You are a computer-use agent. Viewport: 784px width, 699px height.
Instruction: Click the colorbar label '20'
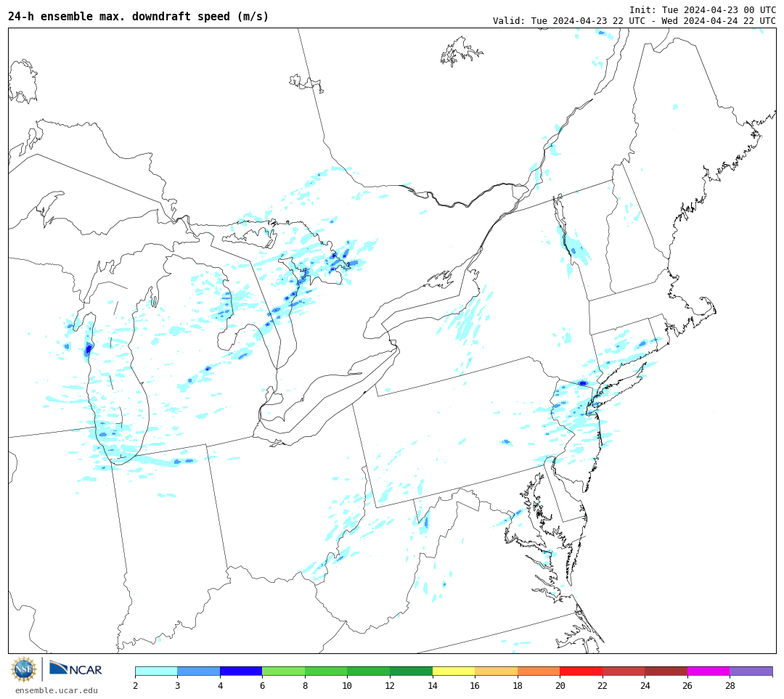click(x=560, y=685)
